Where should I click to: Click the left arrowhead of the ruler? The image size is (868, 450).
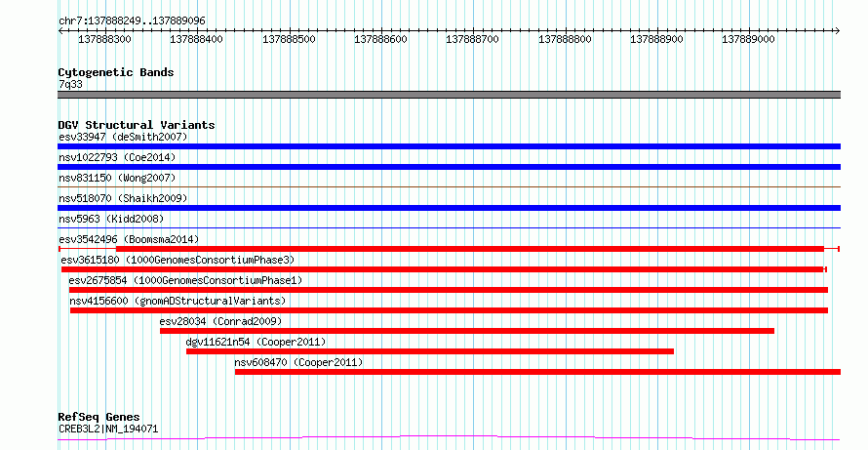pos(60,31)
